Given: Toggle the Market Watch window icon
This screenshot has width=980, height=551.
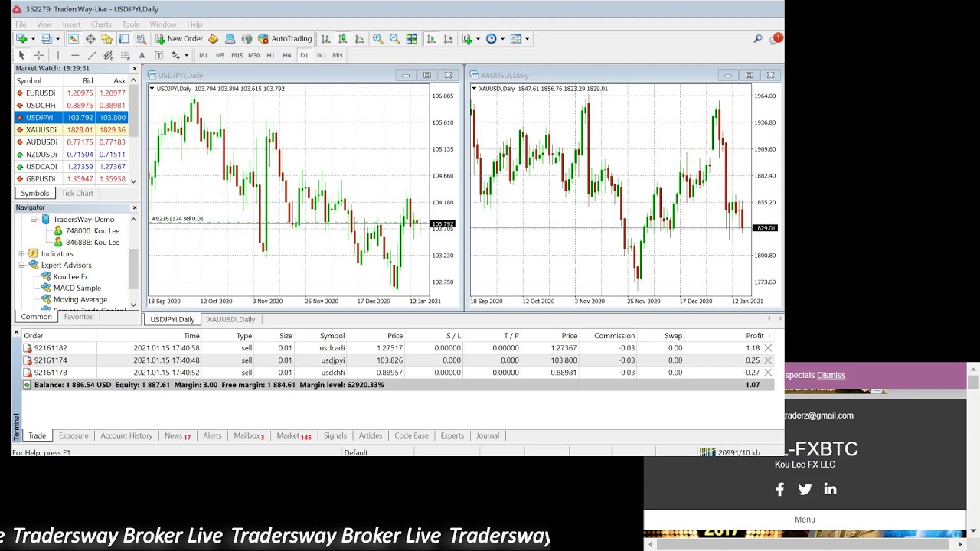Looking at the screenshot, I should (73, 38).
